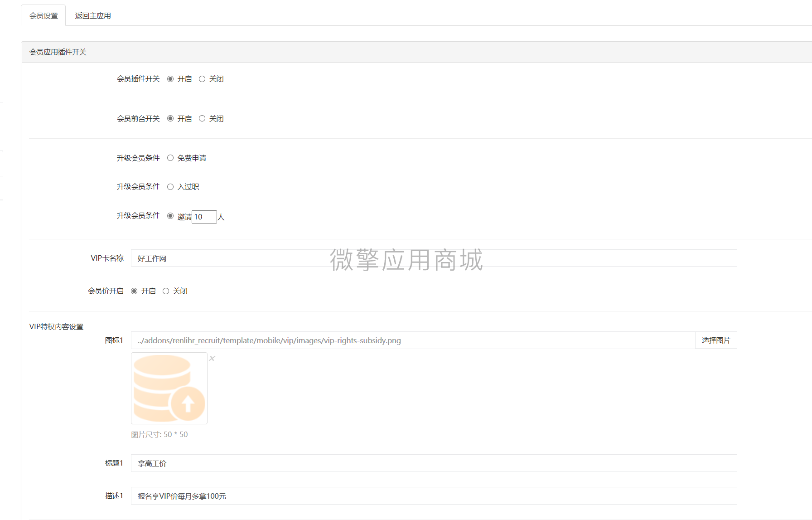Click the 标题1 label
Screen dimensions: 812x520
point(114,463)
